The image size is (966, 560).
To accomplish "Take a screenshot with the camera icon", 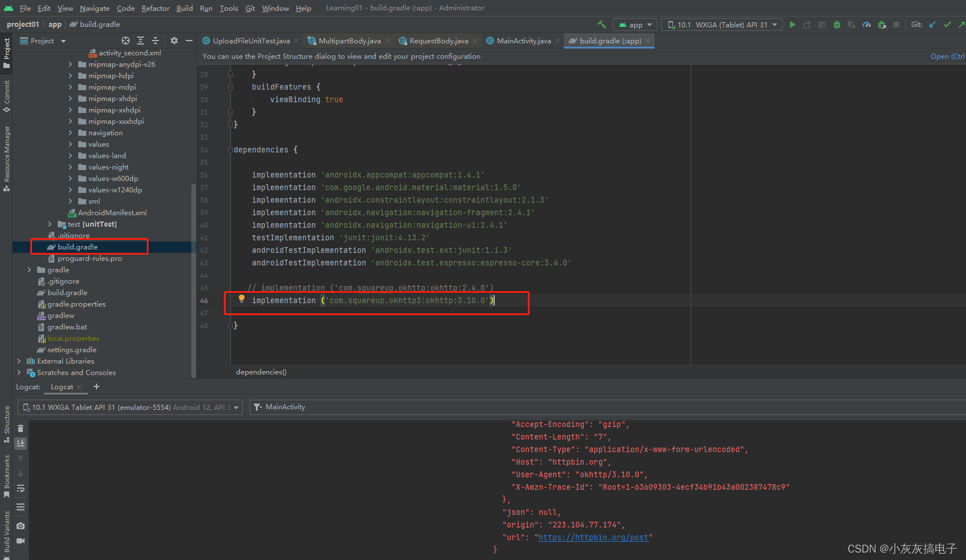I will [21, 526].
